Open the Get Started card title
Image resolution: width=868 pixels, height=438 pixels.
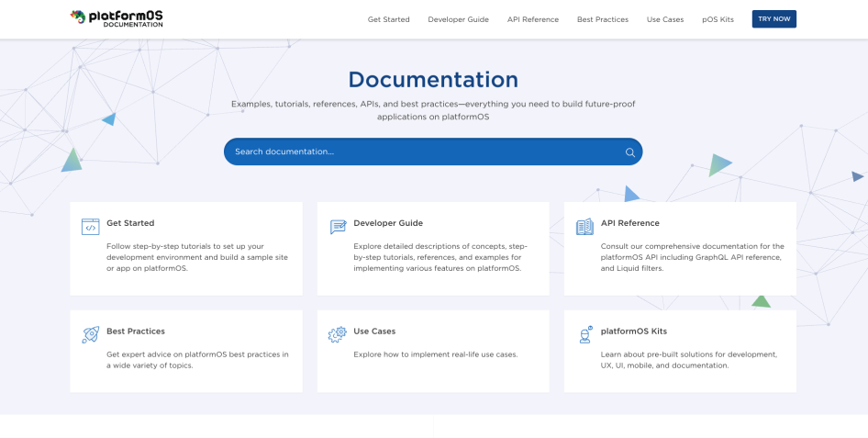(x=130, y=223)
